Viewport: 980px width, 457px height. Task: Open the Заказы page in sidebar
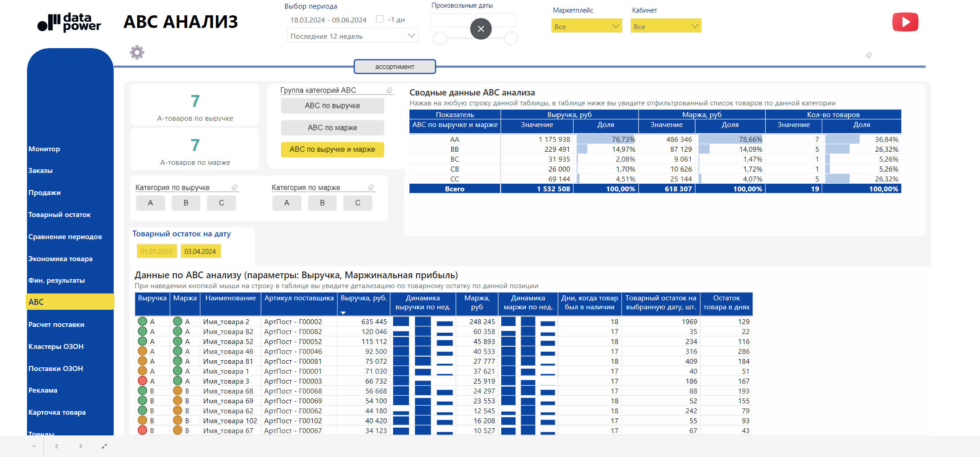coord(40,171)
